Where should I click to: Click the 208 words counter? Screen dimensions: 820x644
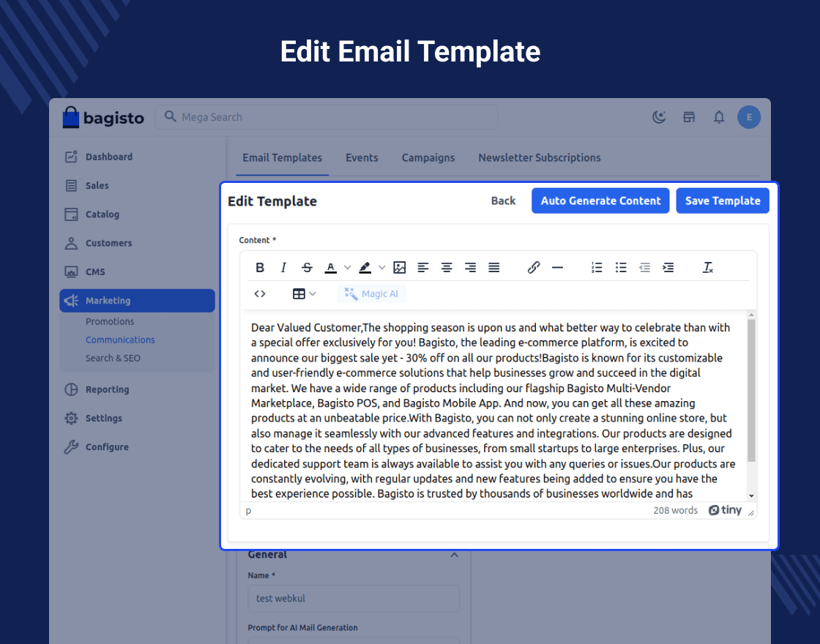click(x=675, y=510)
